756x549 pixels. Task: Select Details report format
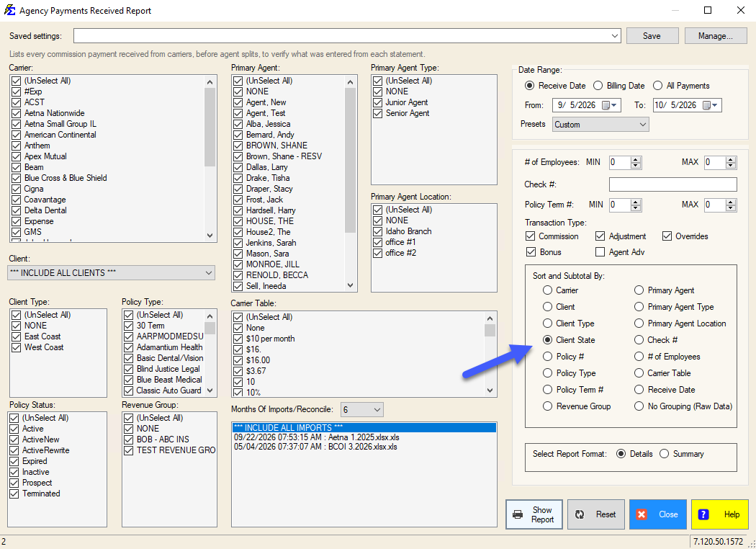[x=634, y=453]
